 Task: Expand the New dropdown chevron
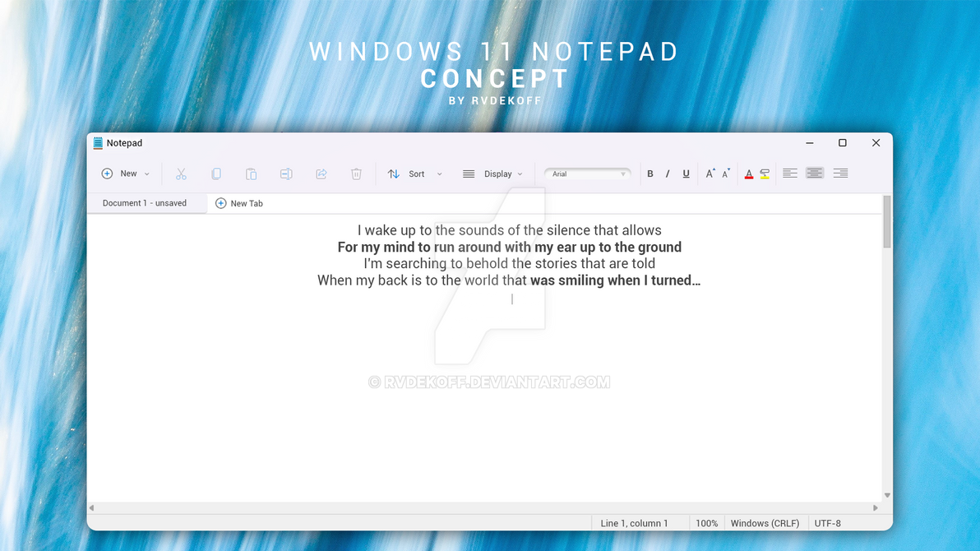coord(147,174)
